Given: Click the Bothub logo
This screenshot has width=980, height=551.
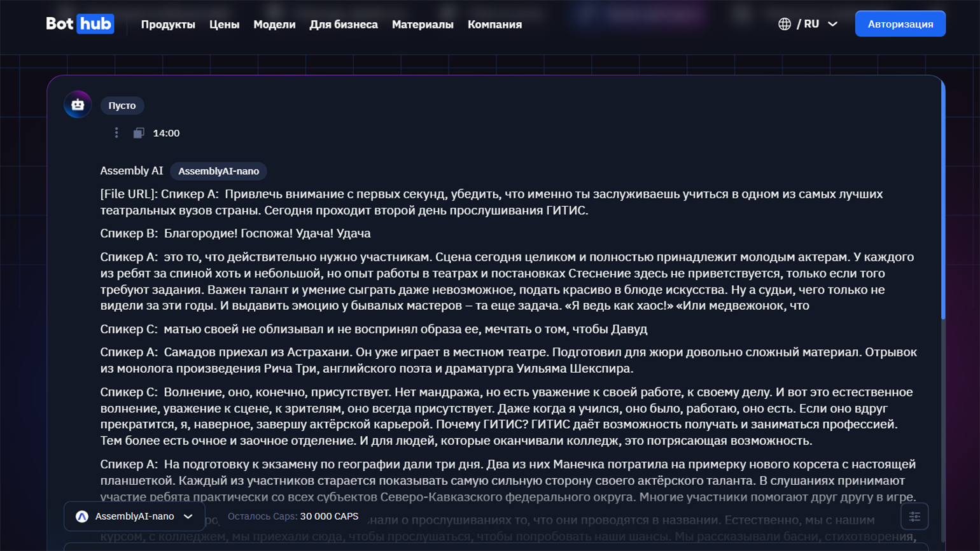Looking at the screenshot, I should pos(80,24).
